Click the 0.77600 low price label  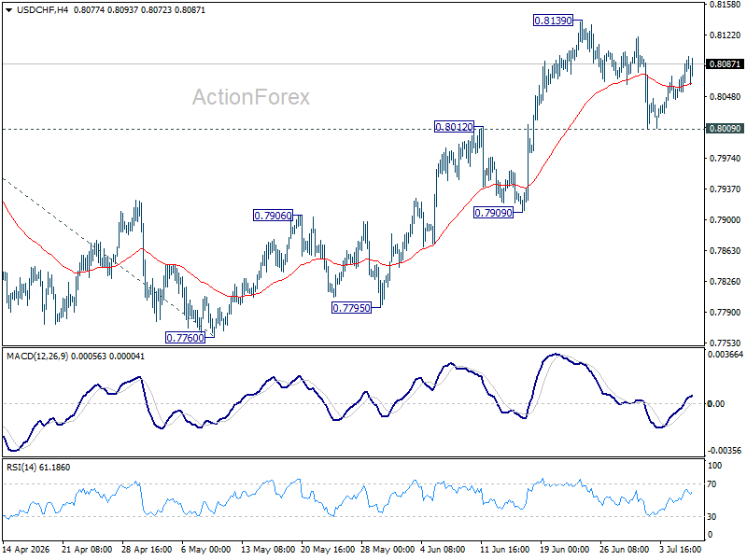(185, 338)
